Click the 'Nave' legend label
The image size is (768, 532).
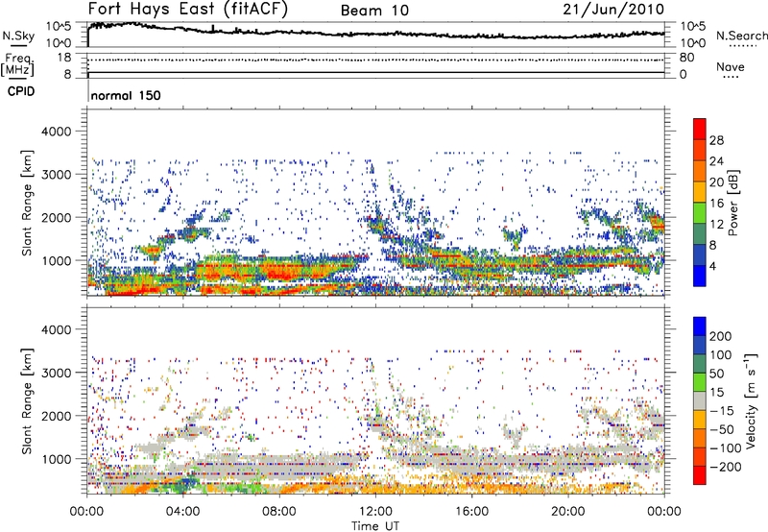pos(731,66)
